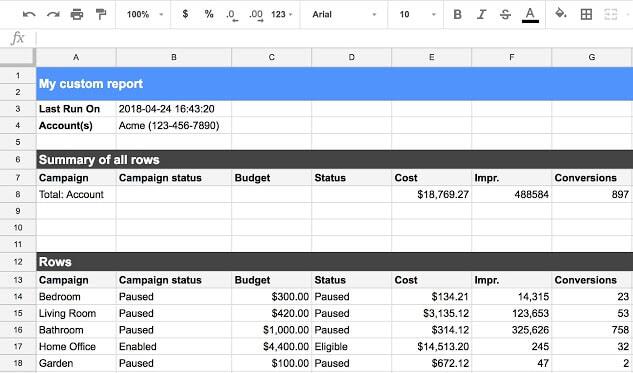Image resolution: width=633 pixels, height=373 pixels.
Task: Select row 13 header
Action: pos(18,280)
